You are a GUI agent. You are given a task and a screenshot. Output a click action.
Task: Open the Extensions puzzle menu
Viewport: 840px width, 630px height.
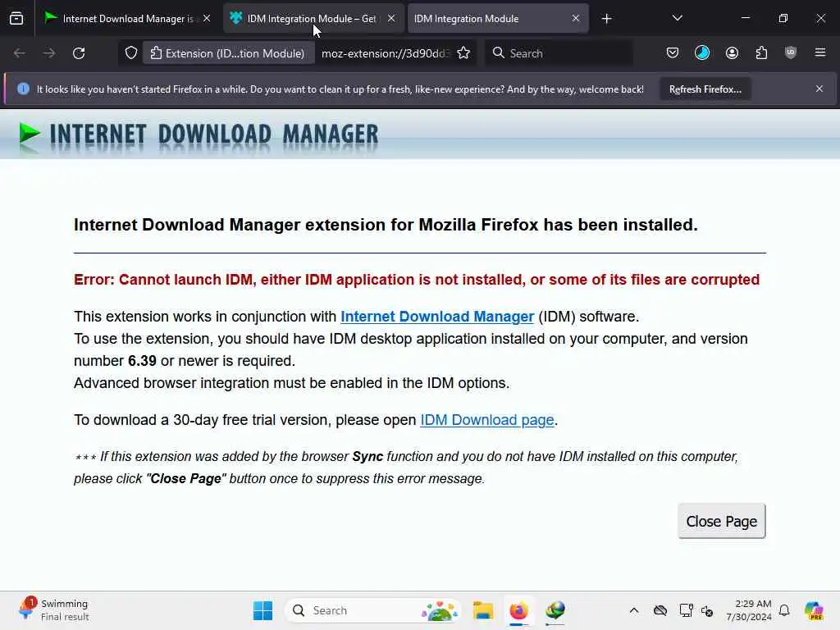pos(761,53)
